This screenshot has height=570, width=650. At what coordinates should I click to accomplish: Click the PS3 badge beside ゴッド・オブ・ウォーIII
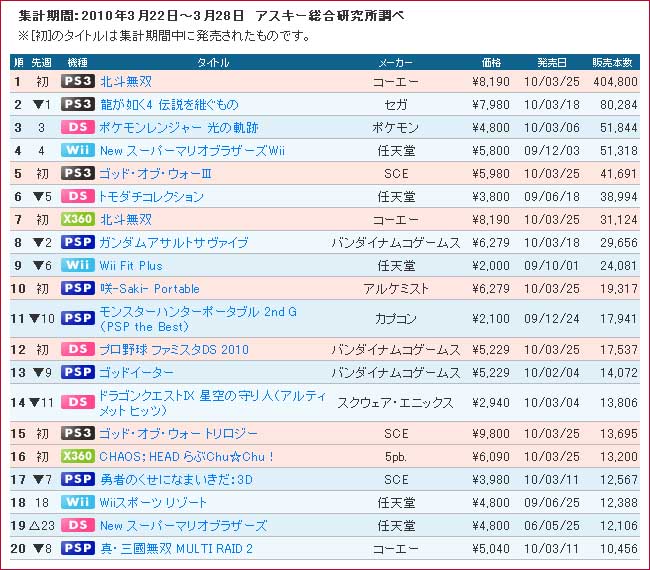click(x=78, y=173)
